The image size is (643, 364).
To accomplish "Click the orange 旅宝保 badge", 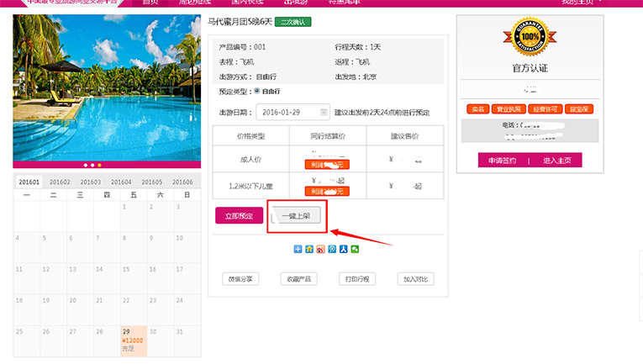I will 579,109.
